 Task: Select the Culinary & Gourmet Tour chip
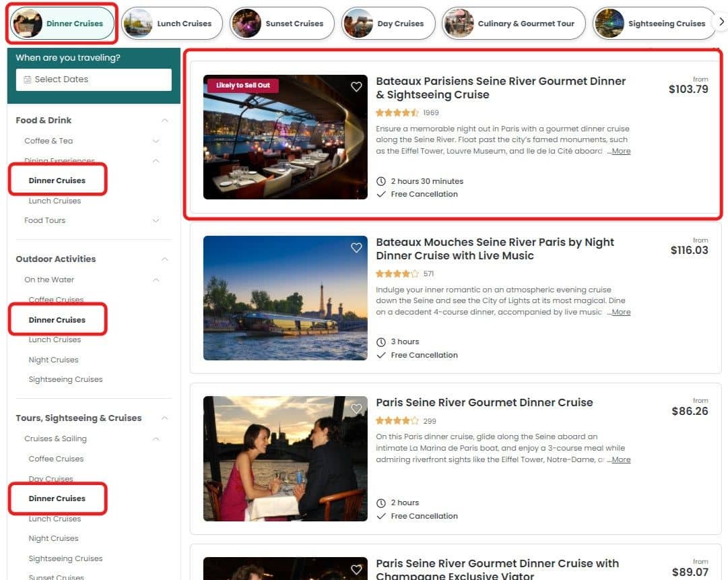513,23
